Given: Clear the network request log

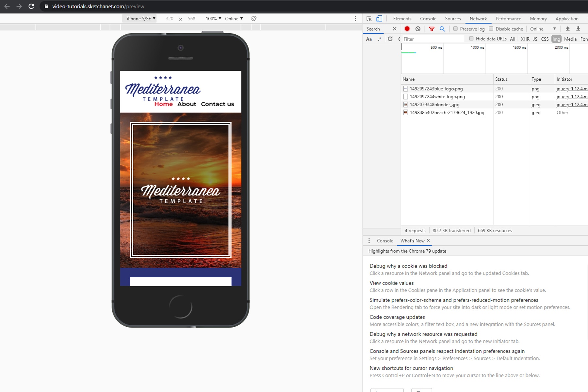Looking at the screenshot, I should (418, 29).
